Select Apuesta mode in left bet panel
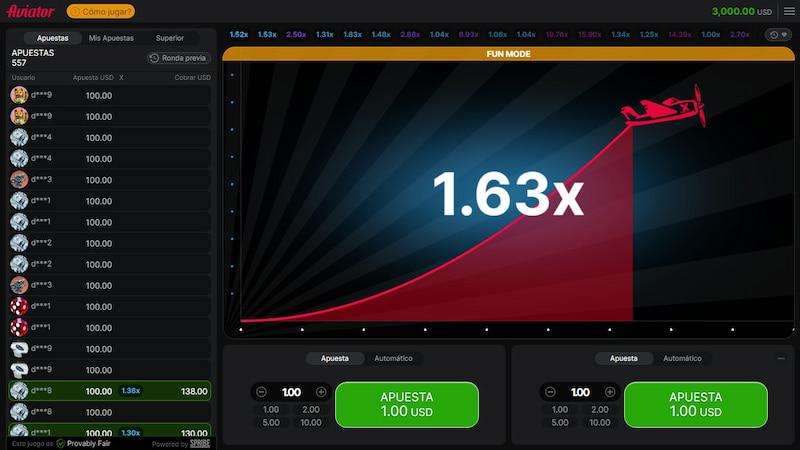 [335, 358]
